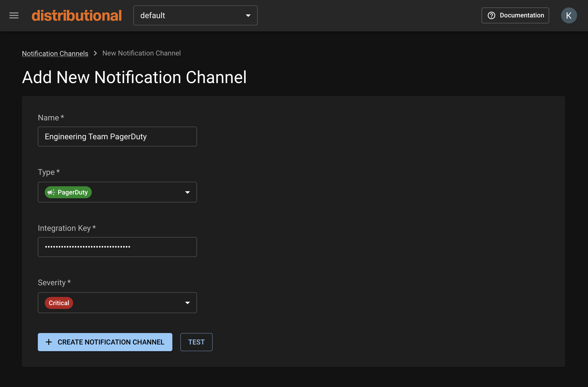This screenshot has height=387, width=588.
Task: Click the distributional logo
Action: point(77,15)
